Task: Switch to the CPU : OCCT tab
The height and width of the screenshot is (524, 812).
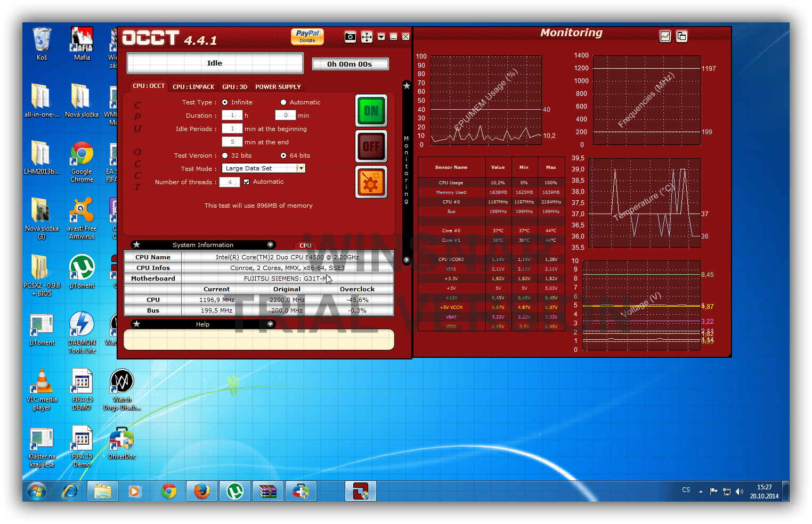Action: (x=149, y=86)
